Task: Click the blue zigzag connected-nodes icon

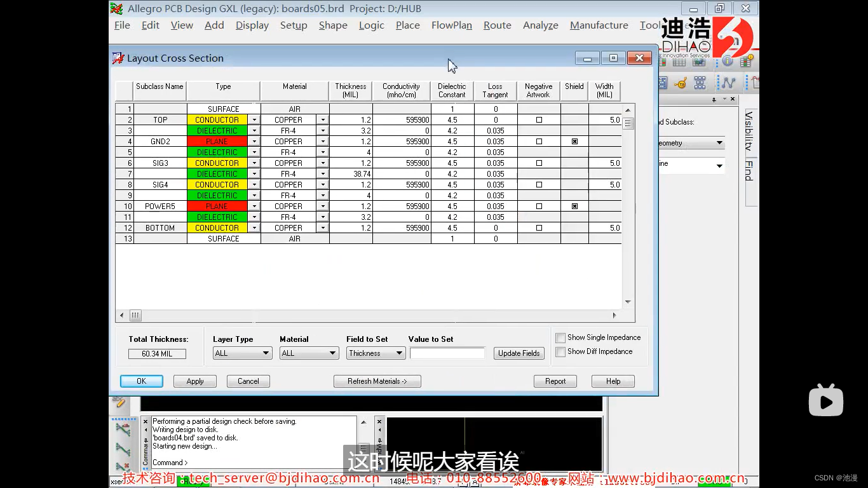Action: [x=728, y=83]
